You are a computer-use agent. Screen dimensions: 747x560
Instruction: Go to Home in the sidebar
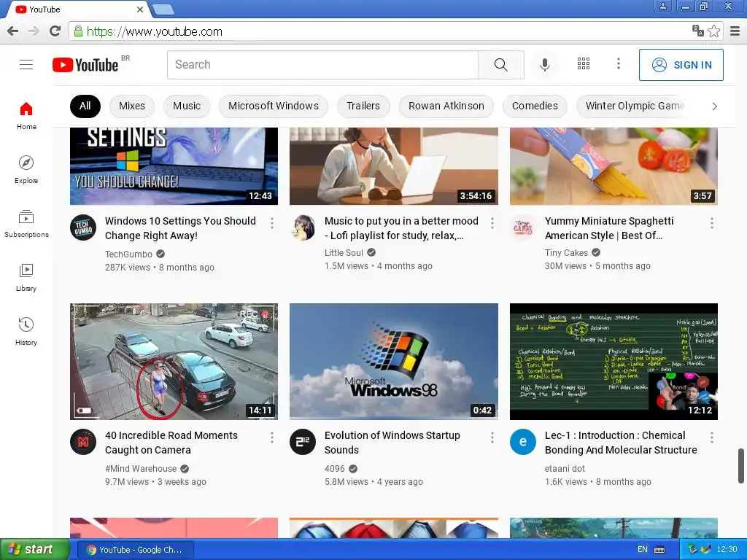tap(26, 116)
